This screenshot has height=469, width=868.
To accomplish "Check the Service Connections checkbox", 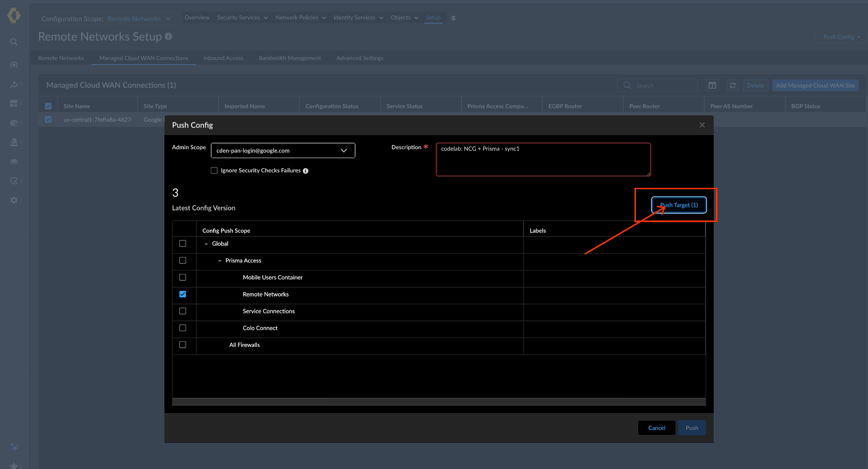I will [x=183, y=311].
